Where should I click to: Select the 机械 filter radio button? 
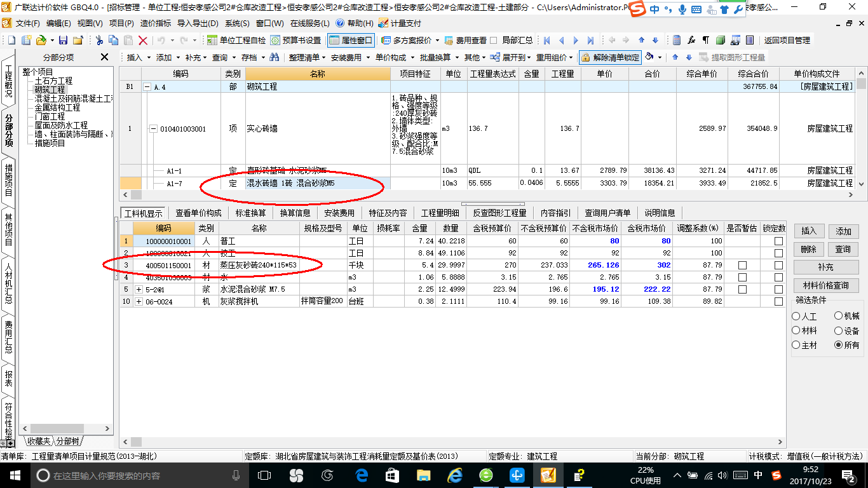tap(839, 316)
